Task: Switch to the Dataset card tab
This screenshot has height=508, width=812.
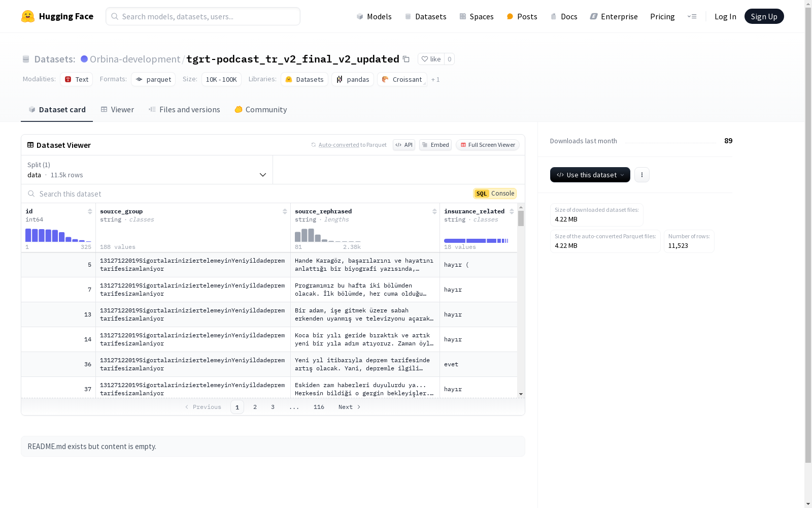Action: (x=57, y=110)
